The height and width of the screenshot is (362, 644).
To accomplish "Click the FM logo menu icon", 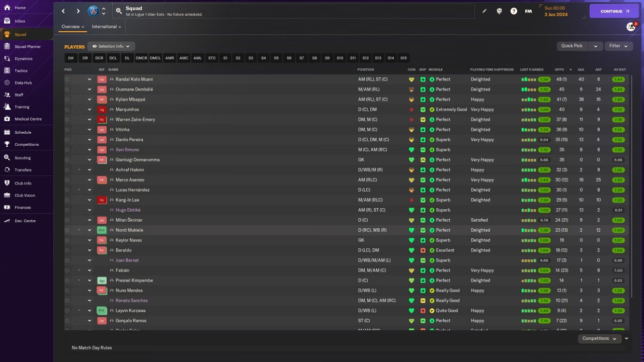I will 528,11.
